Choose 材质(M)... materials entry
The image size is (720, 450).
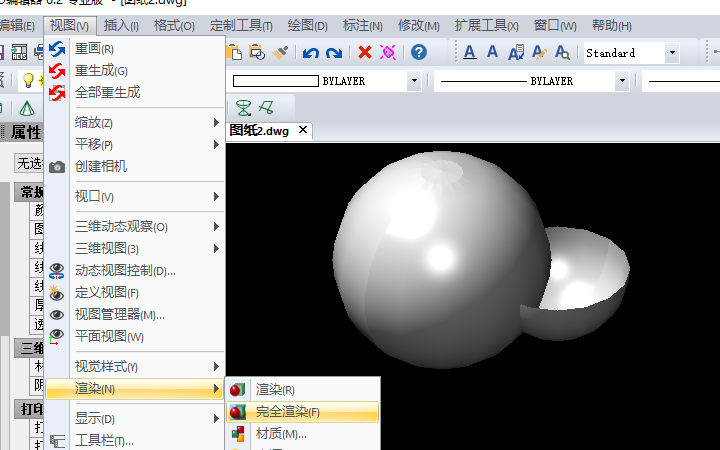click(x=303, y=433)
